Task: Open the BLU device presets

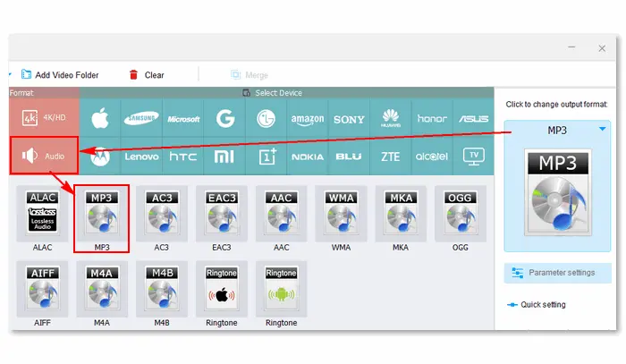Action: coord(349,157)
